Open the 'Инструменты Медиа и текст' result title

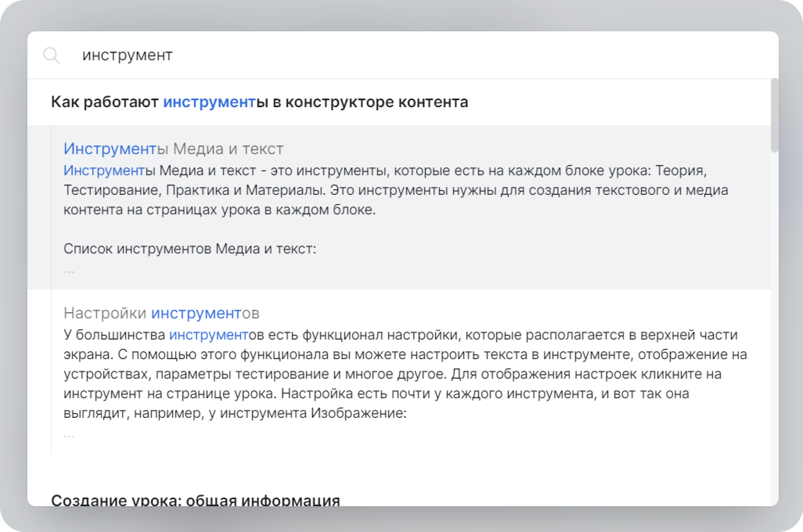click(x=173, y=149)
